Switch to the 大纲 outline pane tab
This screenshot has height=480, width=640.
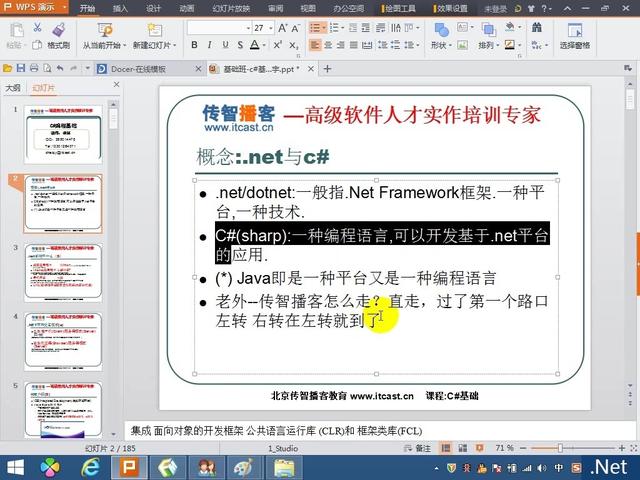coord(13,87)
